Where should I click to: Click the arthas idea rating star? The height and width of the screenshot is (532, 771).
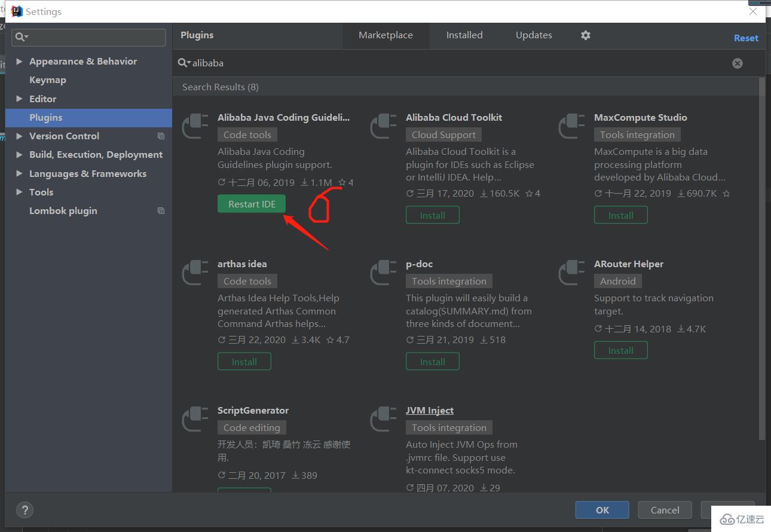330,340
